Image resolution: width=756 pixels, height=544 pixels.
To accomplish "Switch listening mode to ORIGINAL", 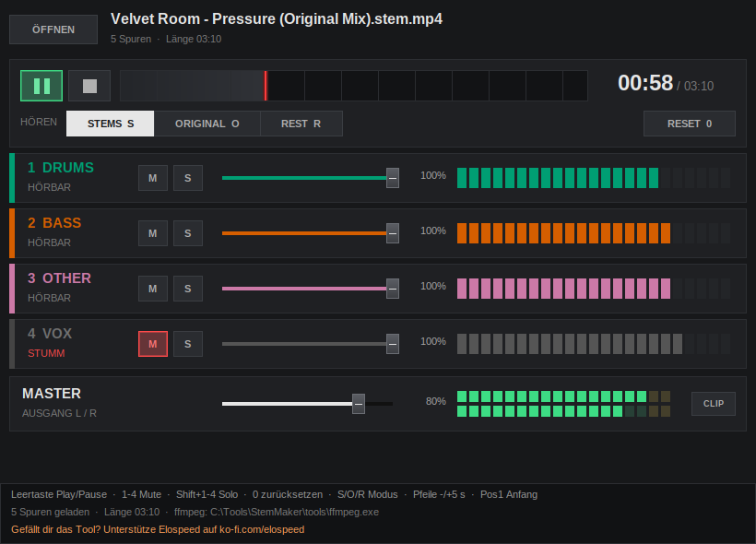I will [x=207, y=124].
